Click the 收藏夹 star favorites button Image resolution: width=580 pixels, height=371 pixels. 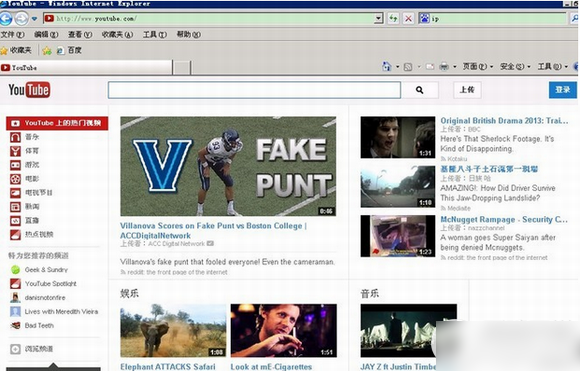coord(16,50)
